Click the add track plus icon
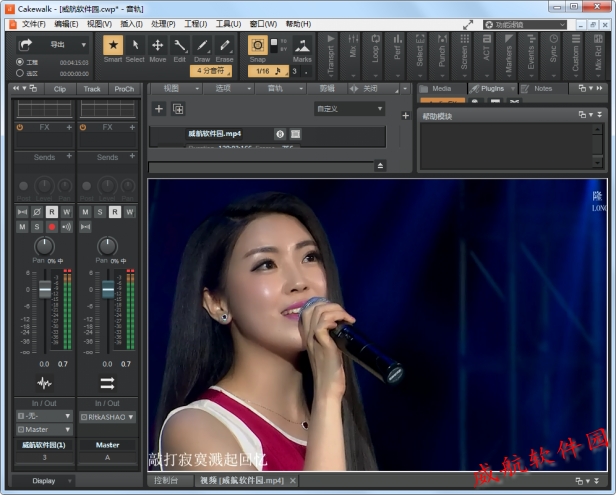Image resolution: width=616 pixels, height=495 pixels. (x=158, y=109)
